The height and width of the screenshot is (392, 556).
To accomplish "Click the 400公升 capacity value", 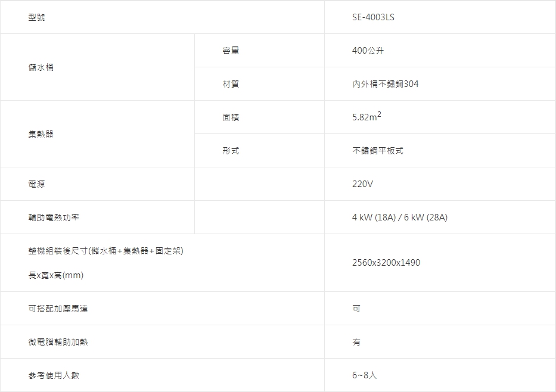I will click(x=368, y=51).
